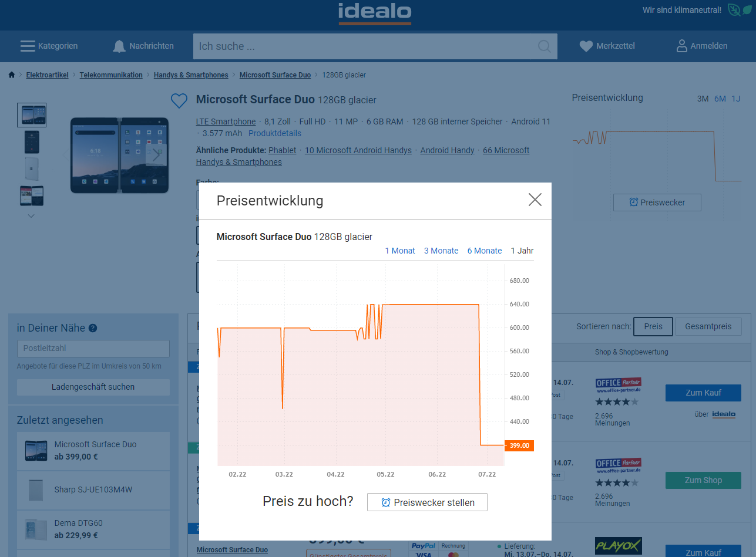This screenshot has width=756, height=557.
Task: Select first product thumbnail
Action: click(32, 115)
